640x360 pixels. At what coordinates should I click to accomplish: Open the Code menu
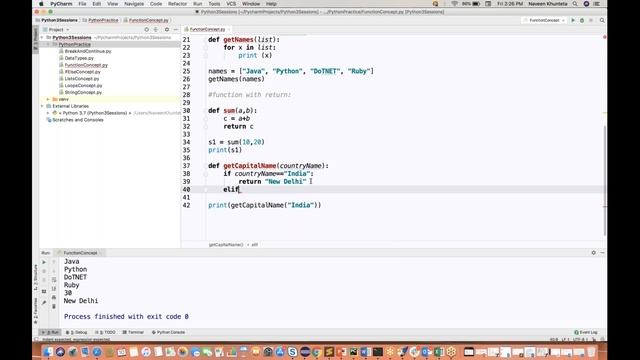(x=156, y=4)
